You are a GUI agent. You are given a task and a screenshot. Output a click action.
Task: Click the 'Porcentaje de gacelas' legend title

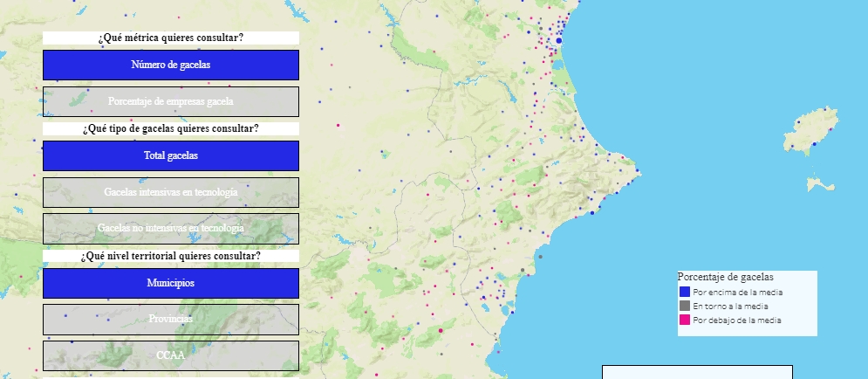(725, 277)
